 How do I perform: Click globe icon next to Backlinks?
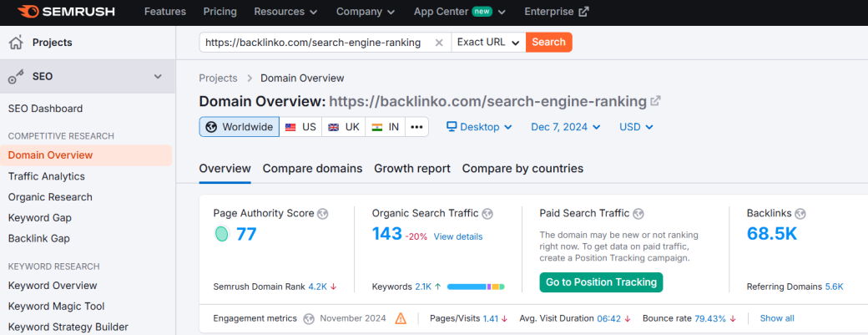[x=800, y=214]
